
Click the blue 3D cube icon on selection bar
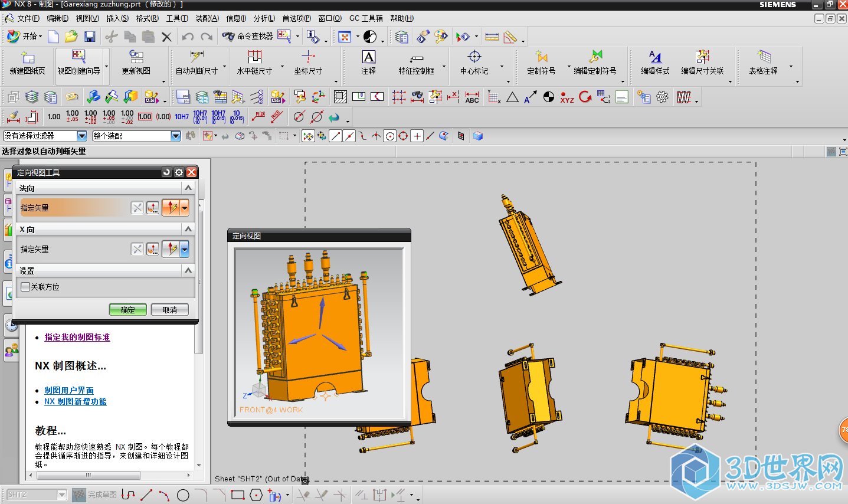478,136
